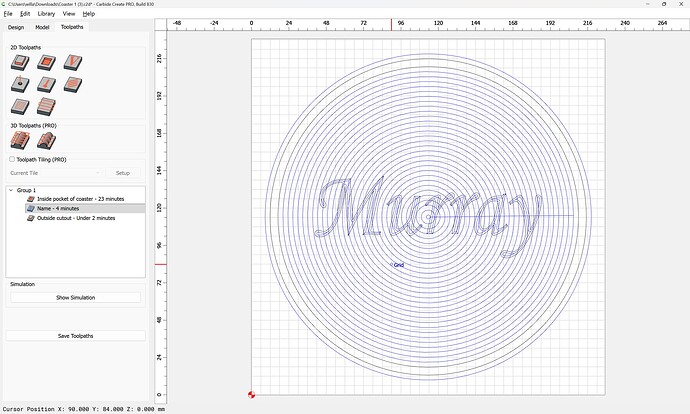The image size is (690, 414).
Task: Switch to the Design tab
Action: click(16, 27)
